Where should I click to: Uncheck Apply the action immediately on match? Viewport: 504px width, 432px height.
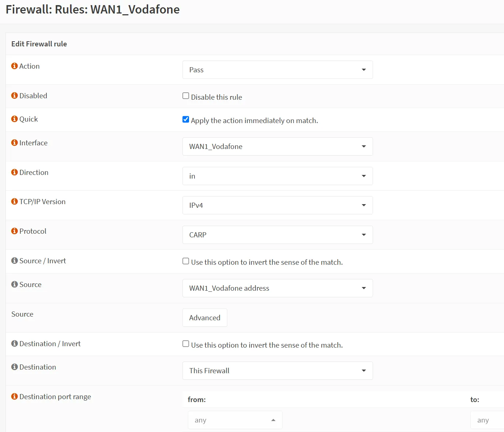coord(186,119)
